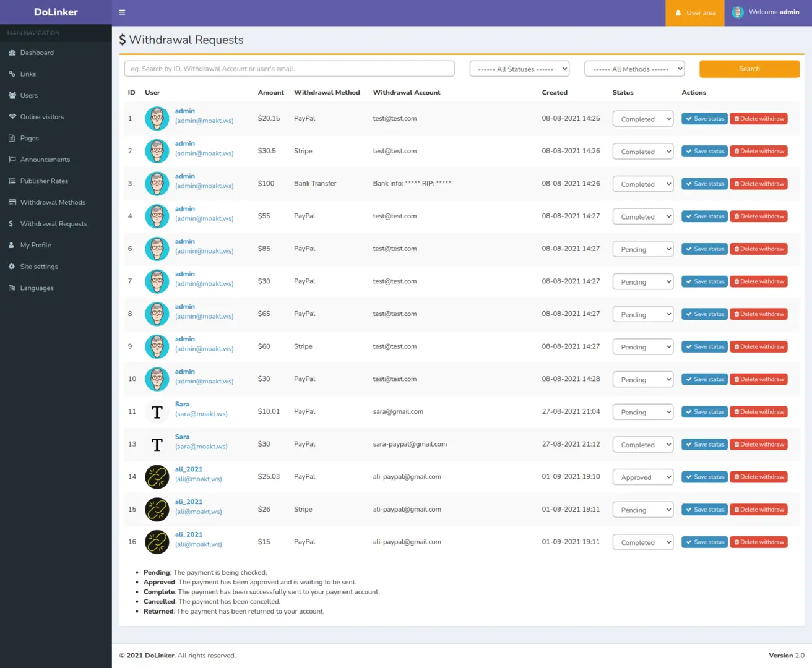Click the DoLinker logo in the top-left
The image size is (812, 668).
click(x=56, y=12)
